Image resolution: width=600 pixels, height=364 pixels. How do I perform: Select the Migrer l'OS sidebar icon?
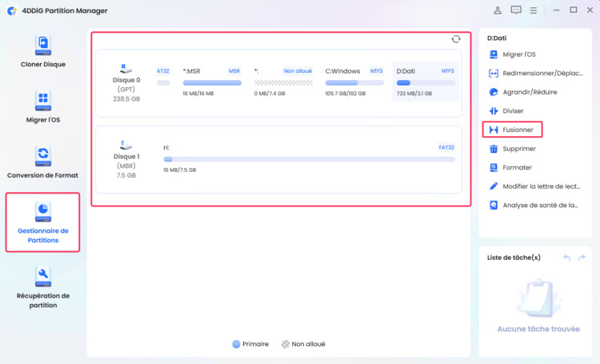click(43, 101)
